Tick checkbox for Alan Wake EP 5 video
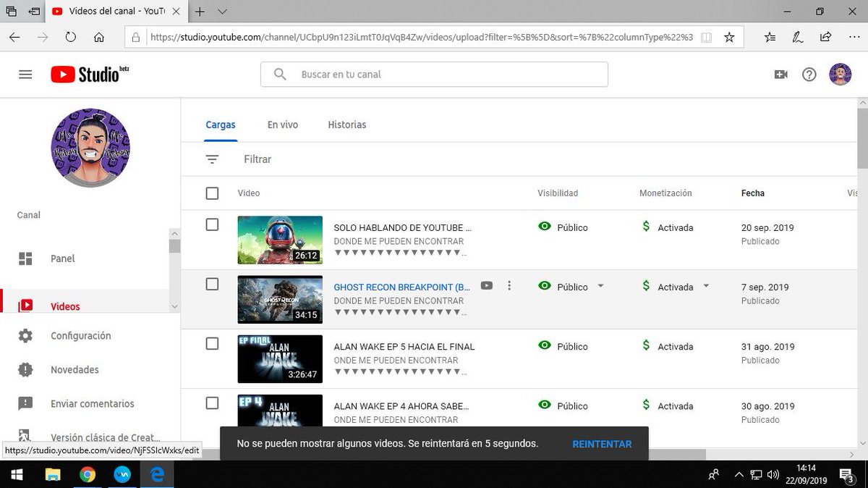 coord(212,344)
